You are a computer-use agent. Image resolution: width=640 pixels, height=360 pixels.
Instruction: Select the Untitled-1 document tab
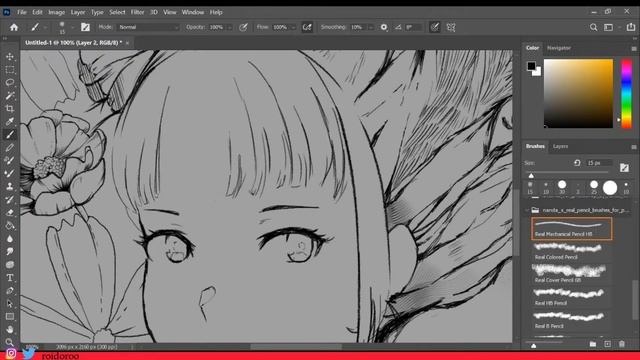73,42
